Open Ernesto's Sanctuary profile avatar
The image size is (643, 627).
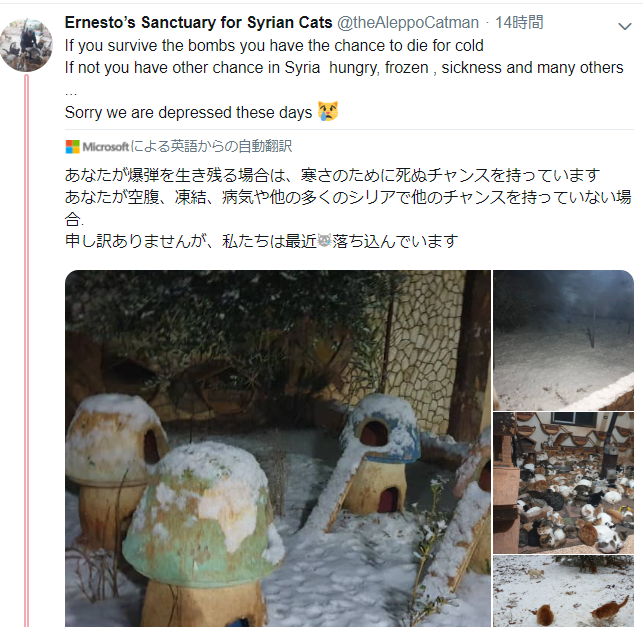coord(27,45)
